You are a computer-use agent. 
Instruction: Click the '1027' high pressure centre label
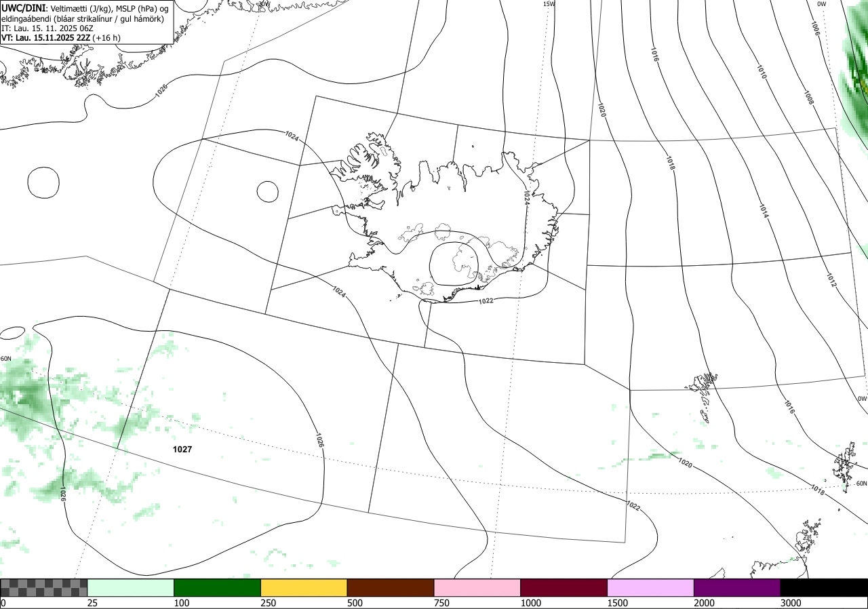182,450
